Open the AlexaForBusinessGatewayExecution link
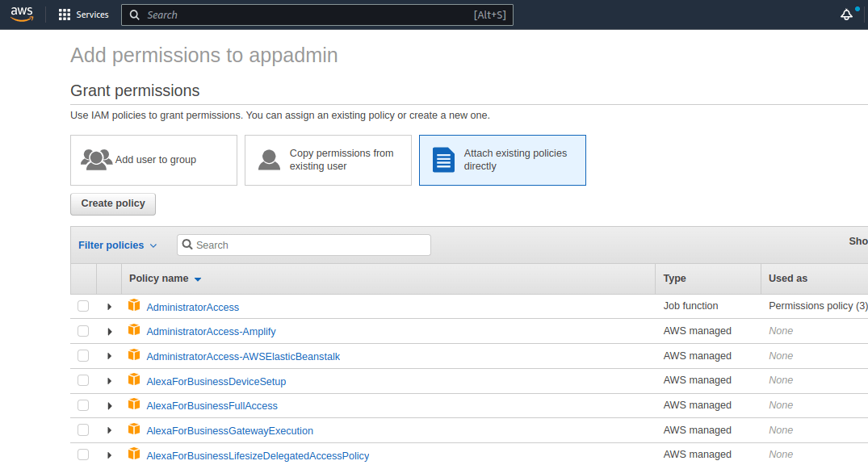Screen dimensions: 868x465 230,430
